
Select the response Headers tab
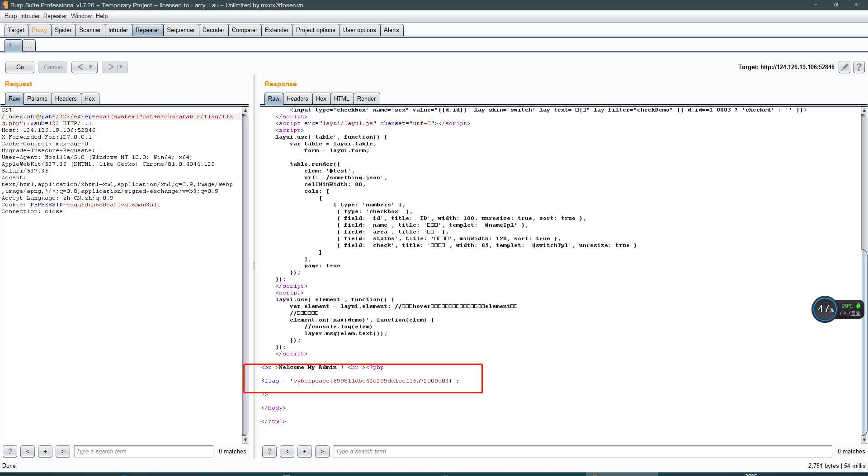click(297, 98)
